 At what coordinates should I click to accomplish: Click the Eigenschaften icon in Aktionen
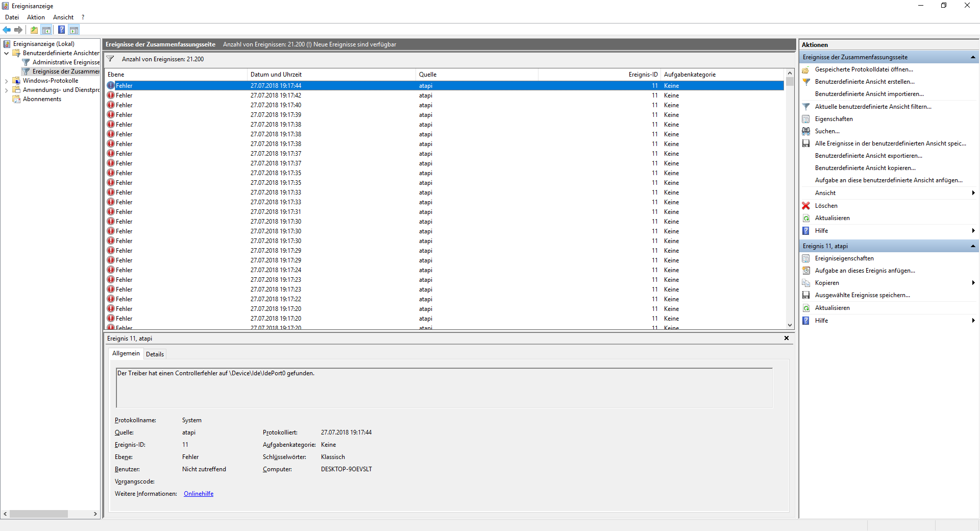(806, 119)
